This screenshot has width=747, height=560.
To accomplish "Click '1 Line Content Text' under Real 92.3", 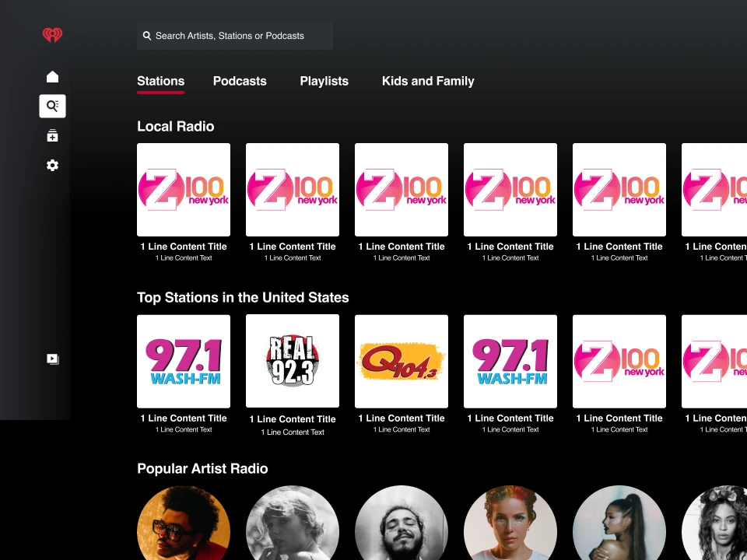I will (x=293, y=432).
